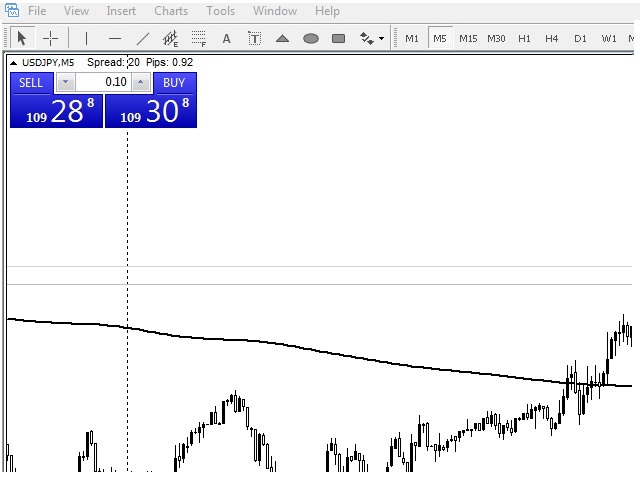
Task: Open the View menu
Action: pyautogui.click(x=76, y=11)
